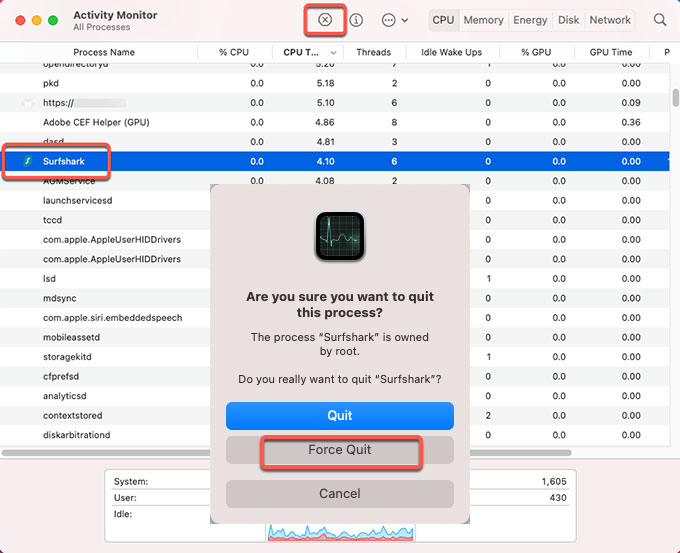Sort by Idle Wake Ups column
The width and height of the screenshot is (680, 553).
pyautogui.click(x=449, y=52)
